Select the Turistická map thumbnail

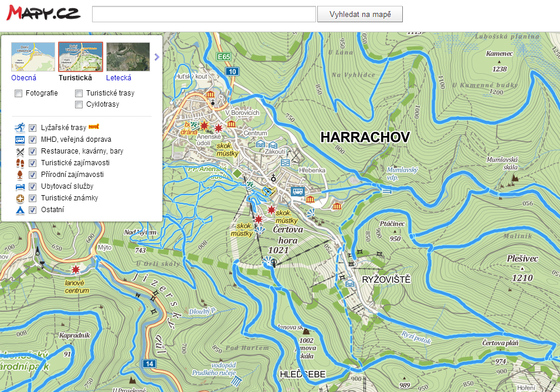point(80,57)
